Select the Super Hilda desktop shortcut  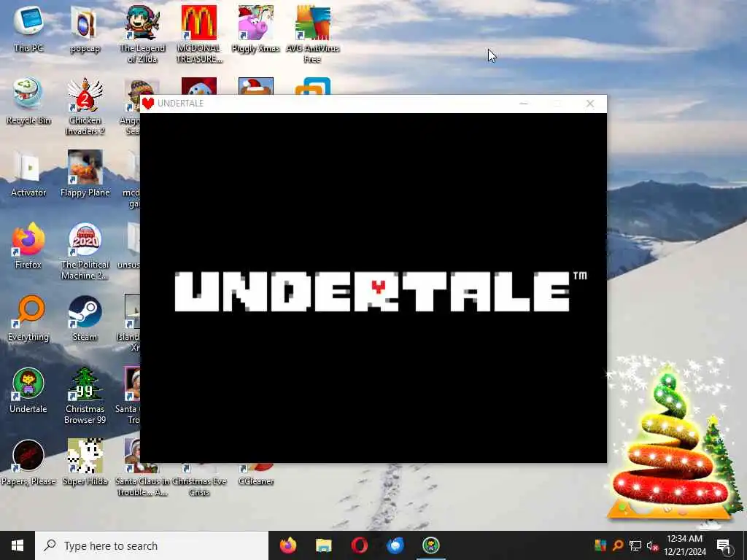point(85,462)
